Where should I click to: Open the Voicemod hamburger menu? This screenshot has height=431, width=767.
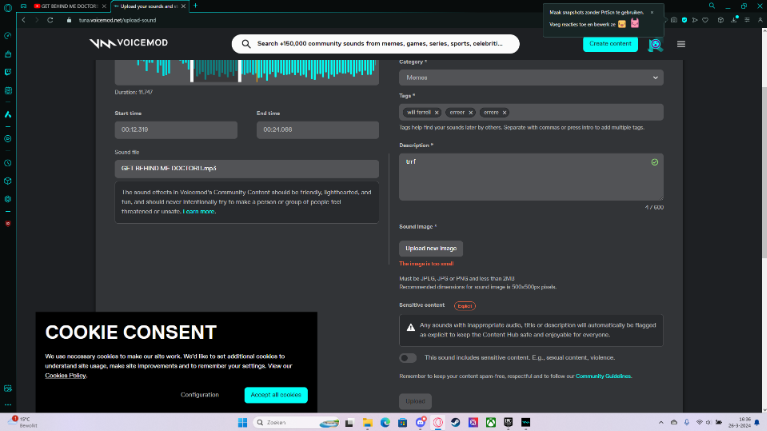click(x=681, y=44)
